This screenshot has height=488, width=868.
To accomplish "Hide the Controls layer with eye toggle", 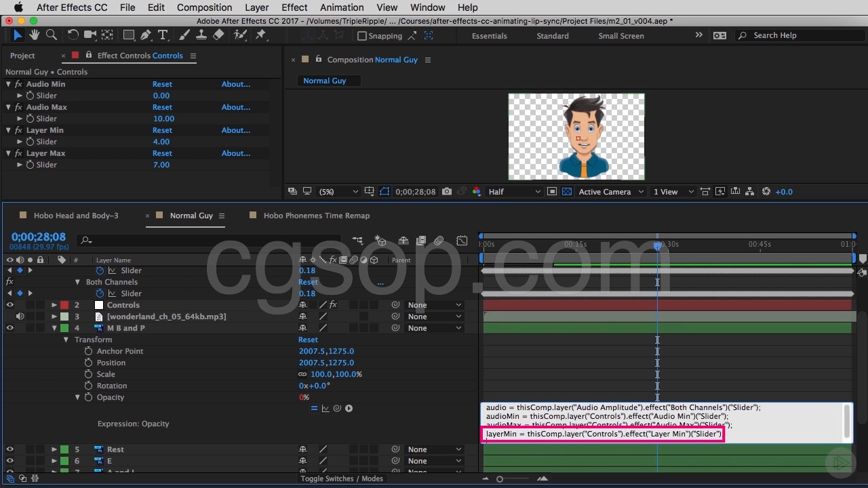I will [x=10, y=305].
